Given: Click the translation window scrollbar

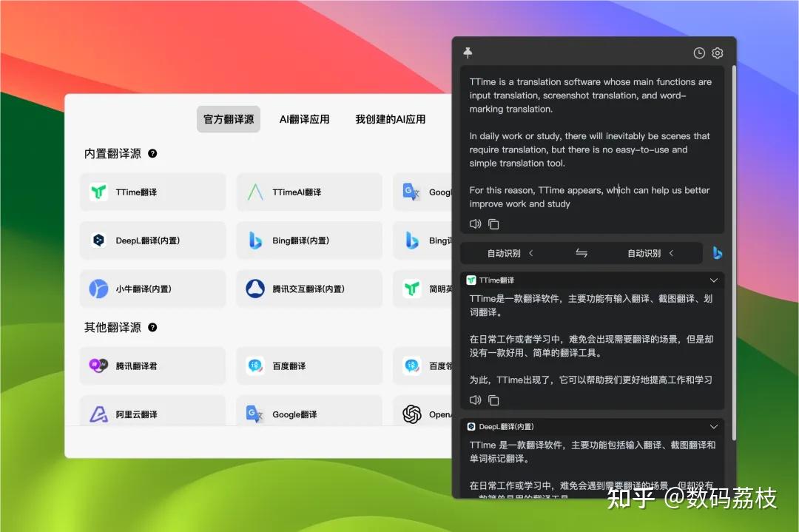Looking at the screenshot, I should coord(734,252).
